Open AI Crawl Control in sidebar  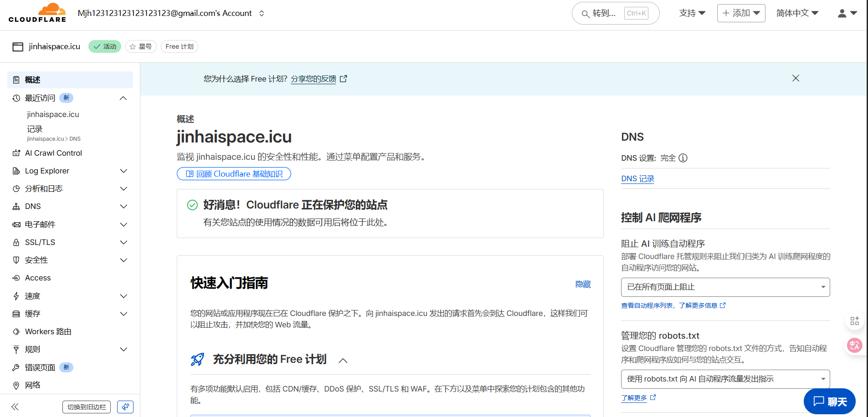pos(53,153)
